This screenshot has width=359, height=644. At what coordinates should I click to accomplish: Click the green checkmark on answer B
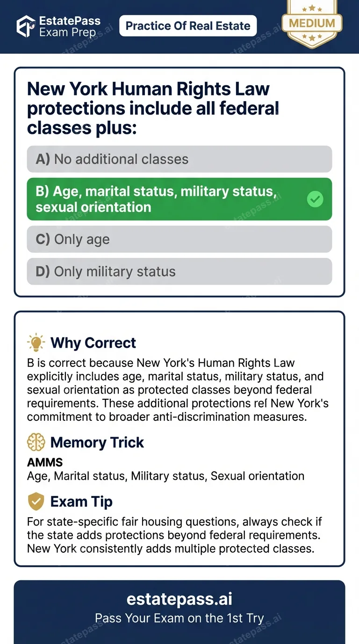[x=315, y=199]
